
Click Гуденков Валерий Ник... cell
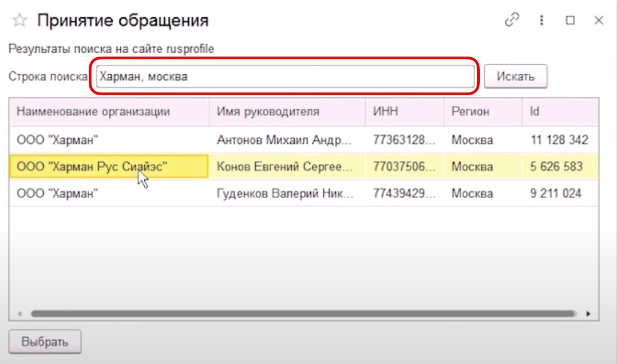pyautogui.click(x=287, y=193)
